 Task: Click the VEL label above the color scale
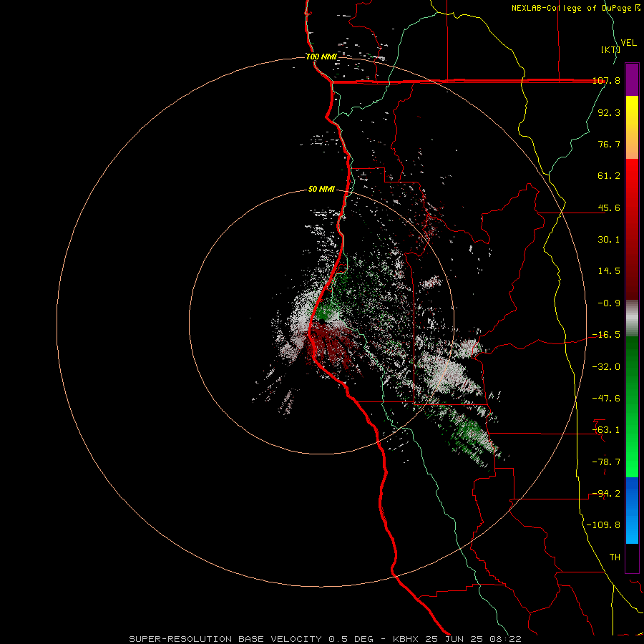coord(629,43)
